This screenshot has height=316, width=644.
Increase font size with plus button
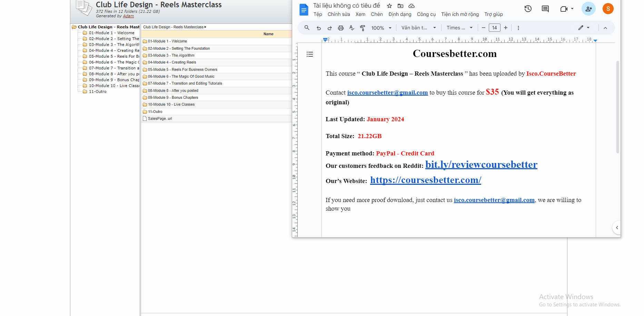[x=506, y=28]
